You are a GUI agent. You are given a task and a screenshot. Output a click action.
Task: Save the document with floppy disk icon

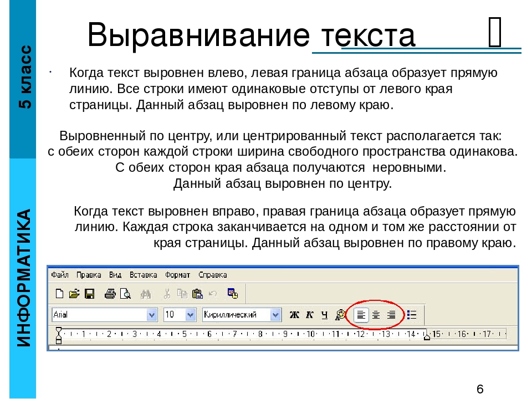pyautogui.click(x=90, y=294)
